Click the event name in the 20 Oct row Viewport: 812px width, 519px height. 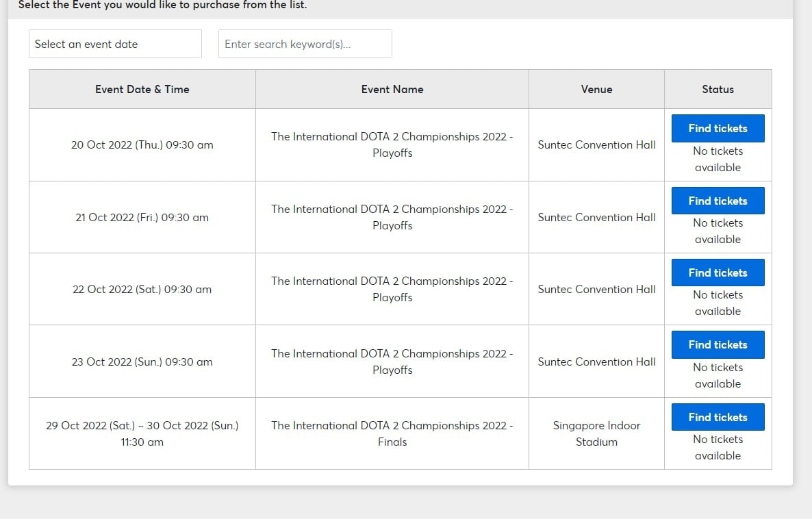pos(392,145)
